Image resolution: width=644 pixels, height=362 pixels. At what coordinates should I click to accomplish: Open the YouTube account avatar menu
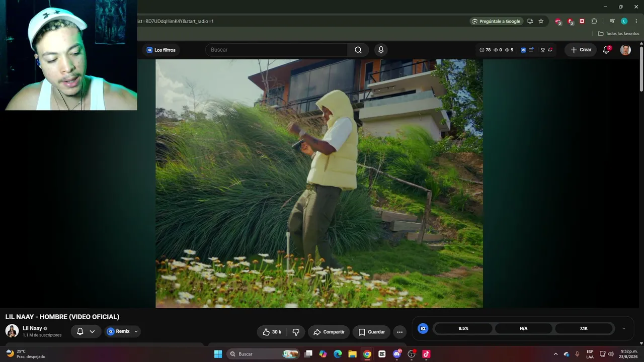pos(625,50)
